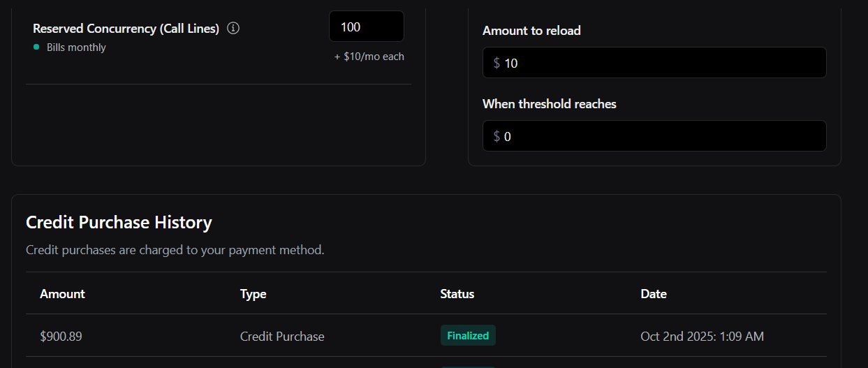Click the dollar sign in the threshold field
Screen dimensions: 868x368
(496, 136)
